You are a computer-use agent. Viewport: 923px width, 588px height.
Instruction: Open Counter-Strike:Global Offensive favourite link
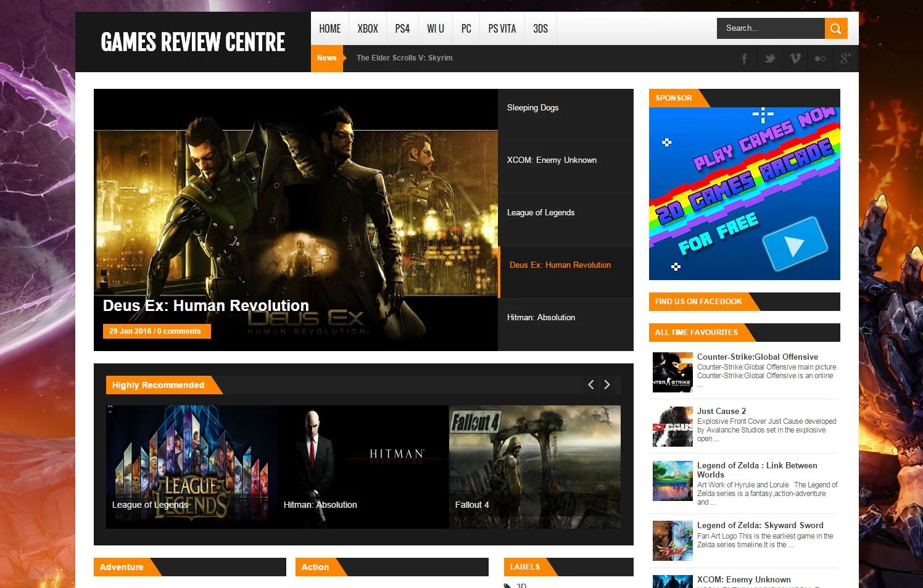[x=758, y=357]
